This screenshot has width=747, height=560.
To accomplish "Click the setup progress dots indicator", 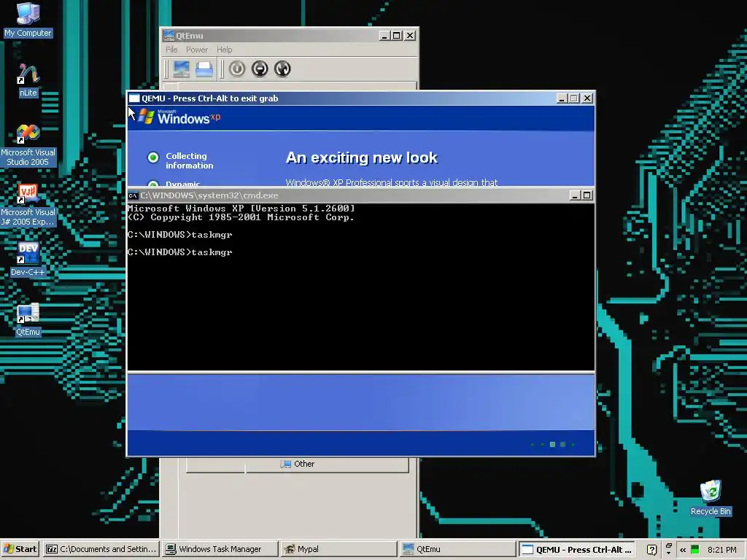I will click(x=553, y=444).
